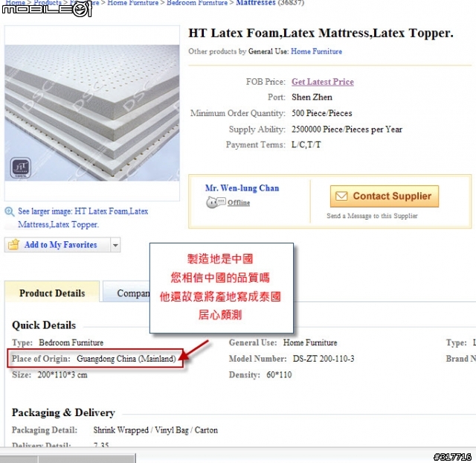Click See larger image text link

pyautogui.click(x=83, y=218)
